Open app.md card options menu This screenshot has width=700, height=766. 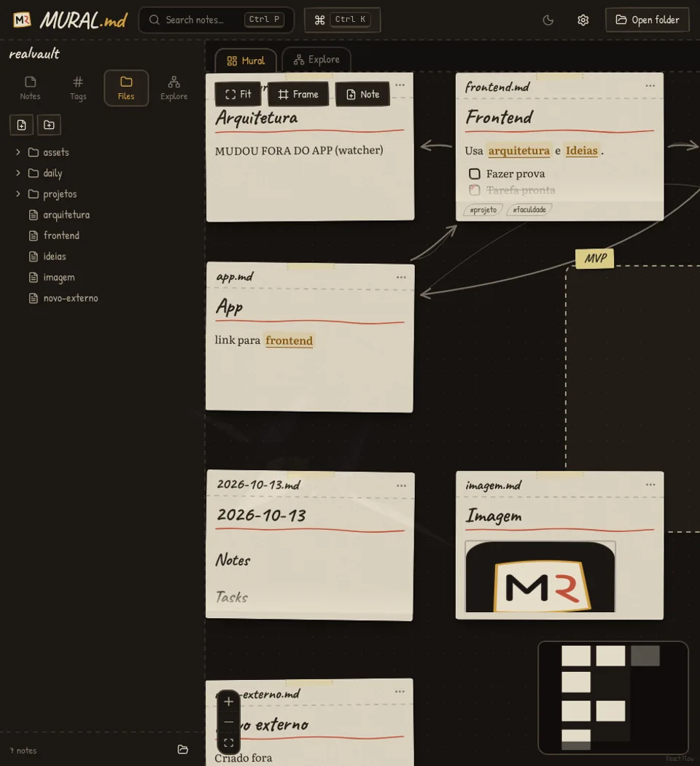tap(401, 277)
